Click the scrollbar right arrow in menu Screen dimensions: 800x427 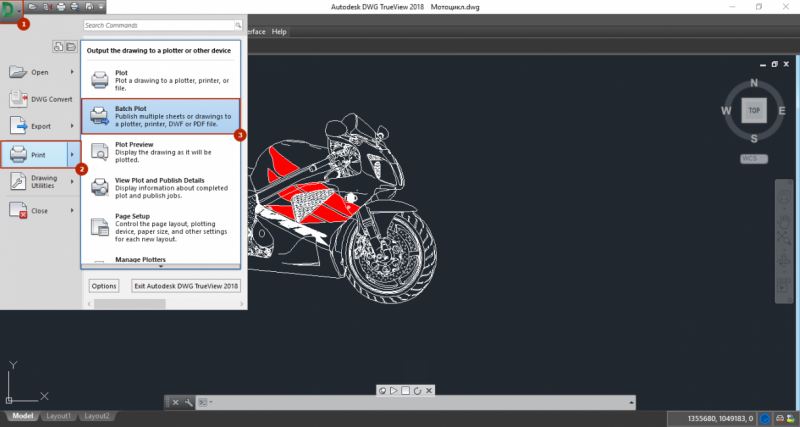coord(242,304)
